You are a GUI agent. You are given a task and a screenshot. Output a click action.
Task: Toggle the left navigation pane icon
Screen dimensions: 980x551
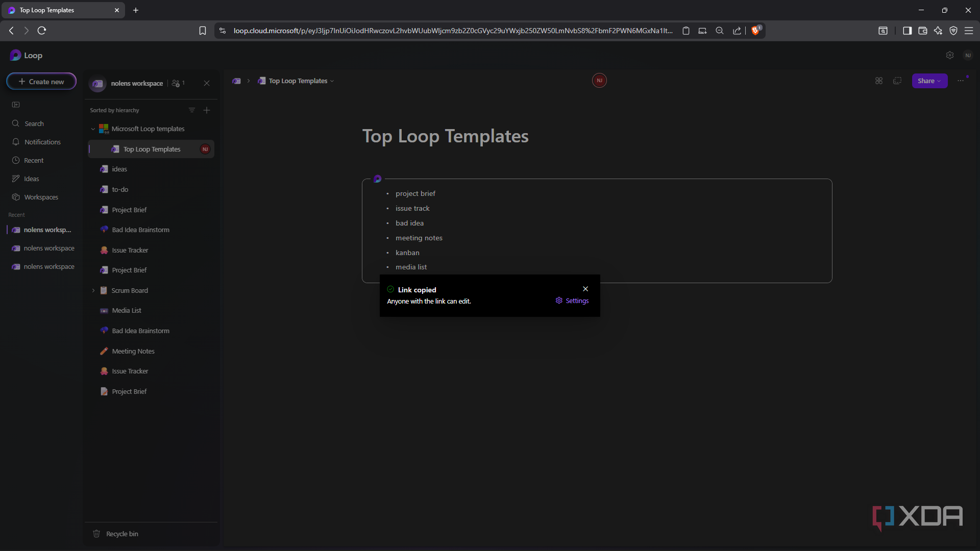[x=16, y=105]
